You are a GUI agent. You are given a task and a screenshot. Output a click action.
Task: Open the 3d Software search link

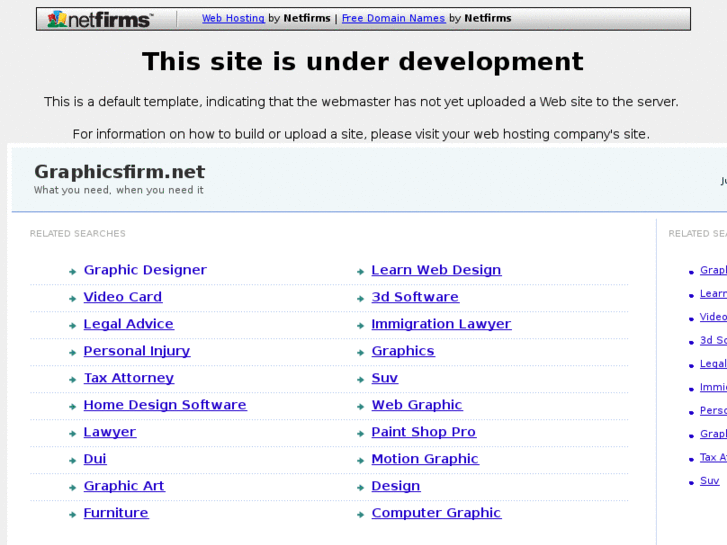pos(415,297)
